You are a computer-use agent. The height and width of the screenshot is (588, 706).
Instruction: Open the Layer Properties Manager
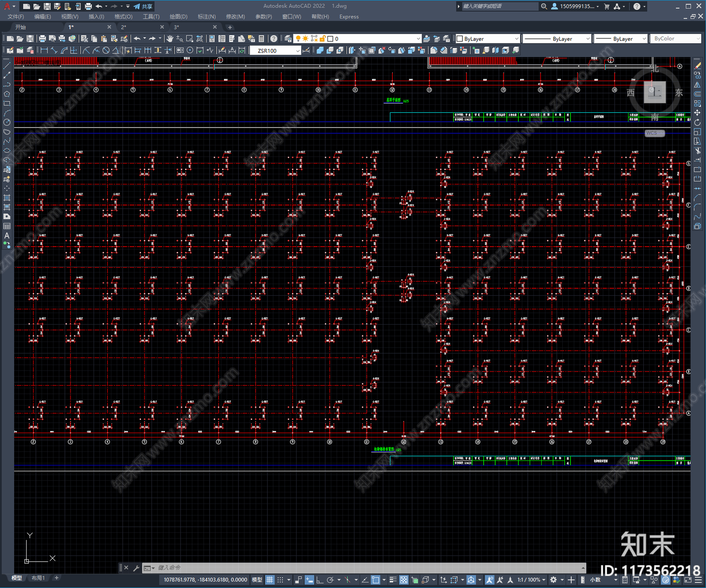pyautogui.click(x=288, y=39)
